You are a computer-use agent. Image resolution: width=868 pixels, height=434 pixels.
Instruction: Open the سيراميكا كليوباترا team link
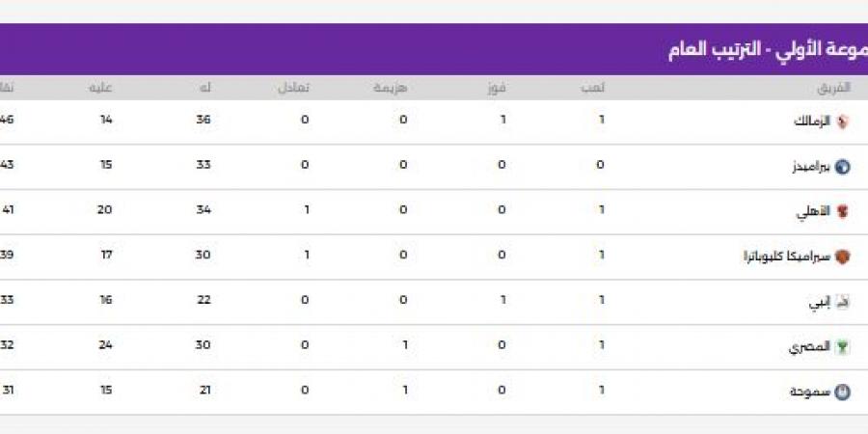[x=788, y=257]
